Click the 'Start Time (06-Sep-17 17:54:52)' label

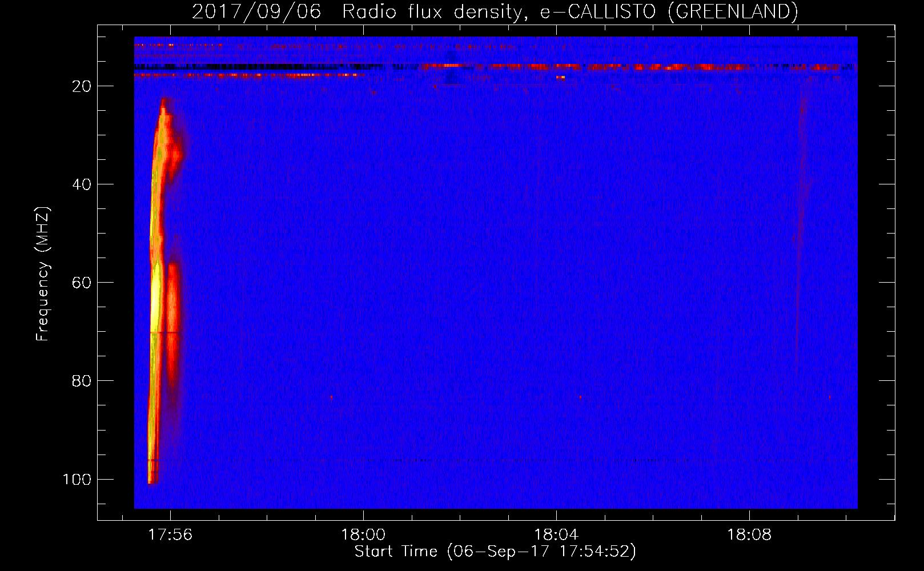(495, 552)
